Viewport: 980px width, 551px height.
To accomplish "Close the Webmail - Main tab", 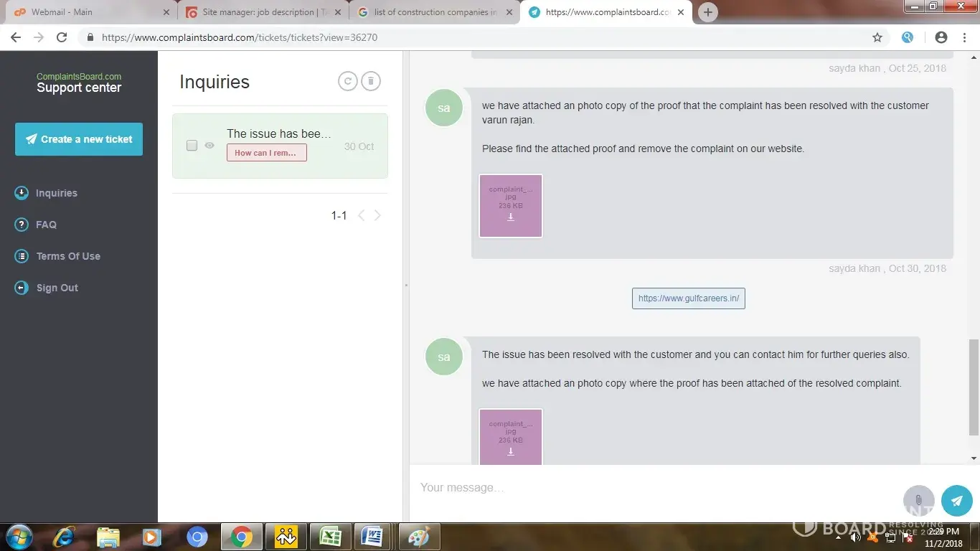I will pos(166,12).
